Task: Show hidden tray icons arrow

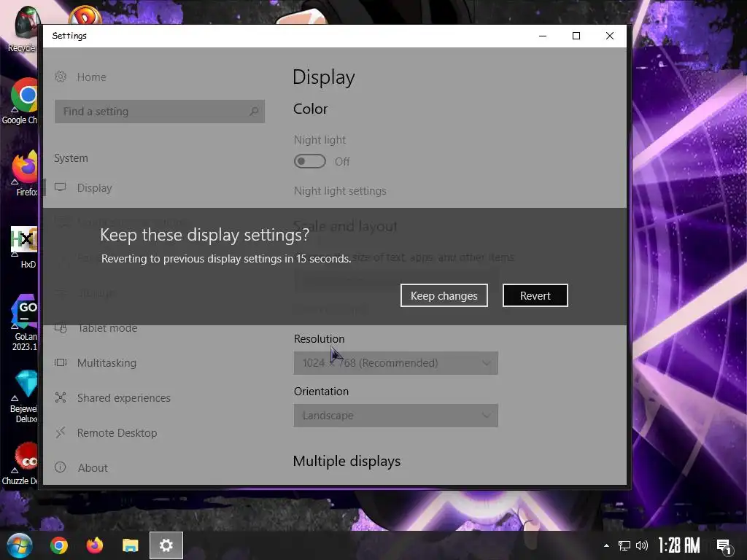Action: tap(606, 545)
